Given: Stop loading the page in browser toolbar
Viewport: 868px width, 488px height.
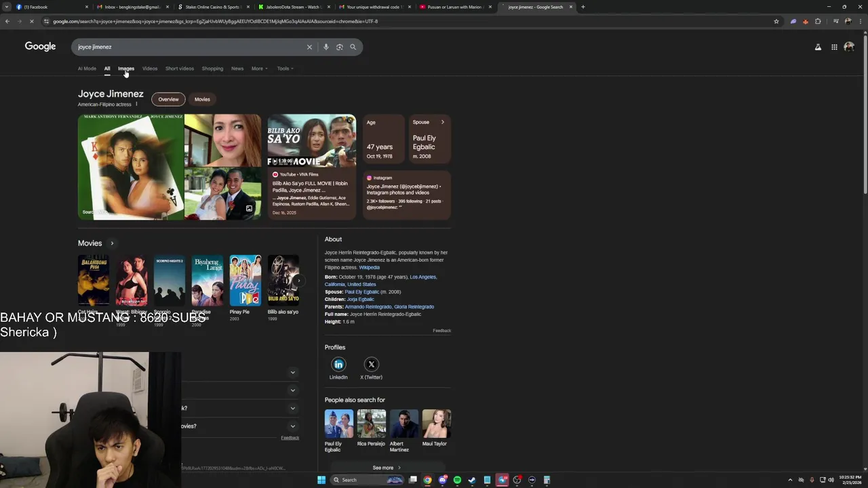Looking at the screenshot, I should pos(33,21).
